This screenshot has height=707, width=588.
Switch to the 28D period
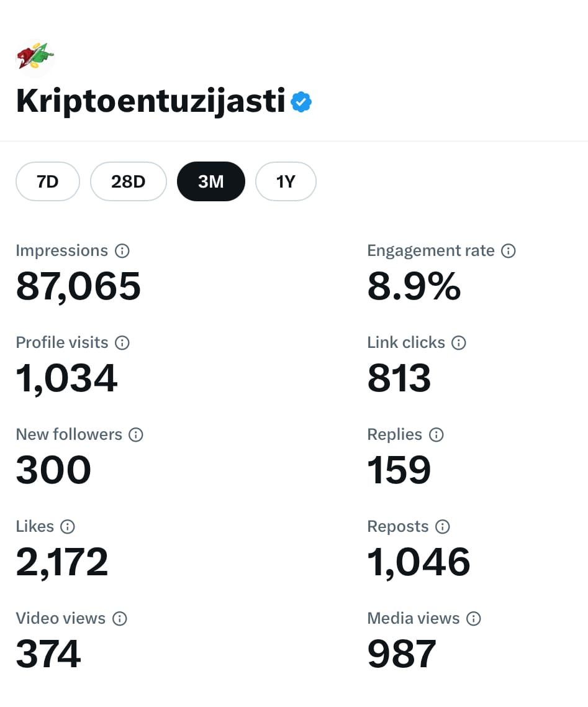(x=128, y=181)
